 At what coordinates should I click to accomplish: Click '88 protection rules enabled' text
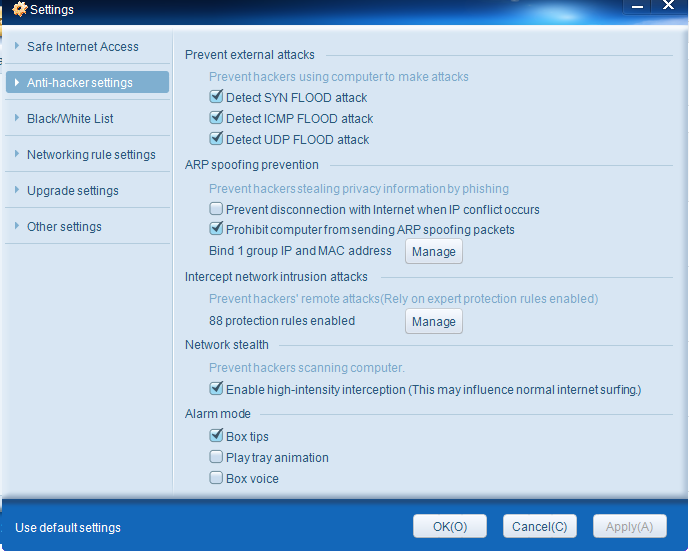point(282,321)
